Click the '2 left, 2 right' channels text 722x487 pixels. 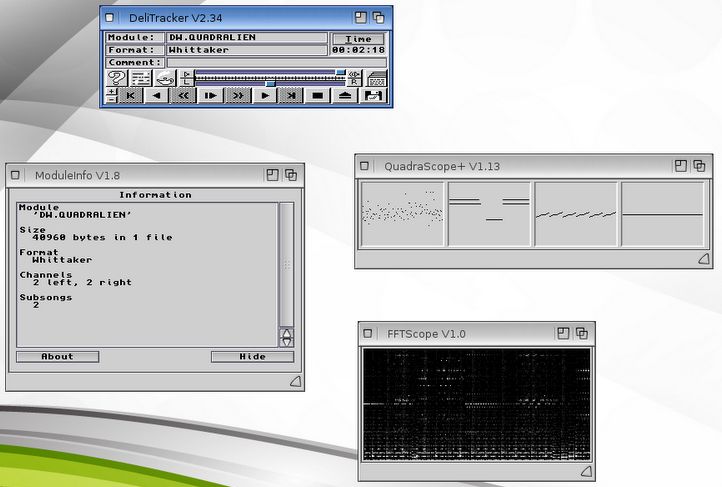pos(82,283)
